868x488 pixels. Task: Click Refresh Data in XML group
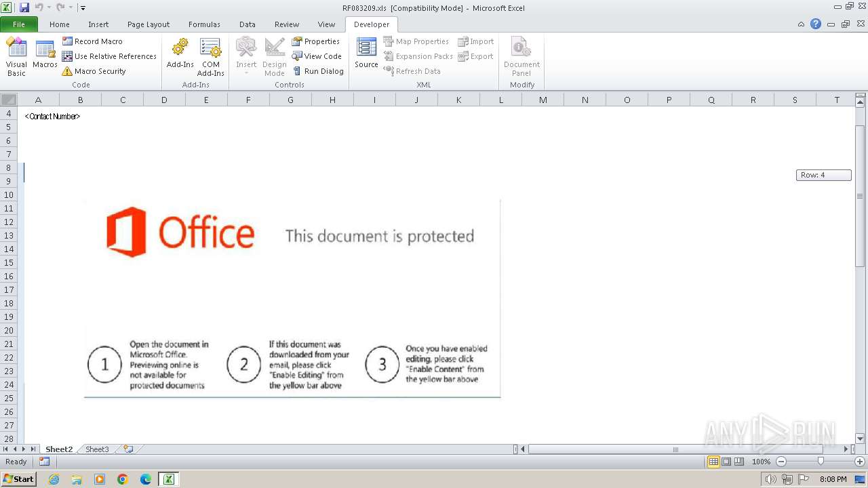(x=412, y=71)
